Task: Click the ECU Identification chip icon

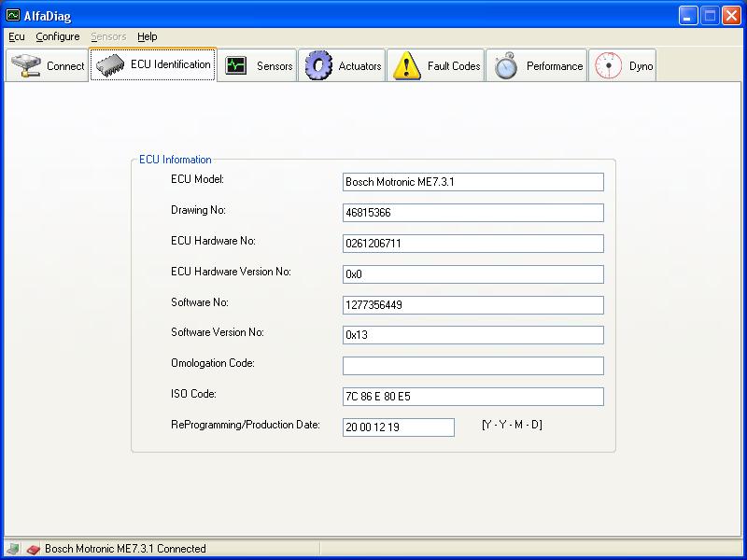Action: tap(110, 65)
